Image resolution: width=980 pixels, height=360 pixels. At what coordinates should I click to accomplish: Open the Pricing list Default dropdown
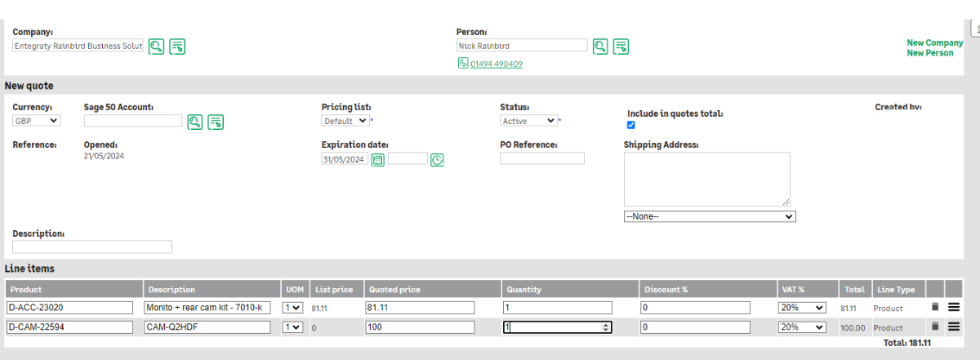(x=345, y=121)
